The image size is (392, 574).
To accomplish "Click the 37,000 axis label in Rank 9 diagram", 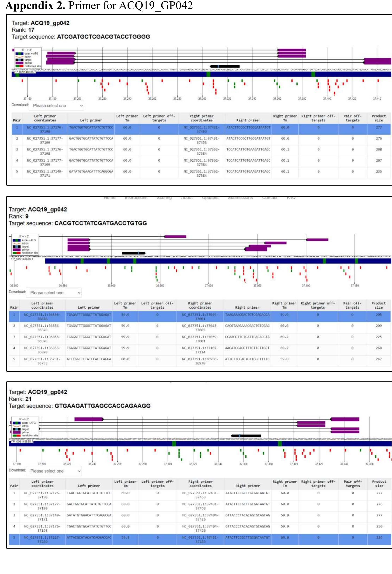I will pyautogui.click(x=209, y=286).
